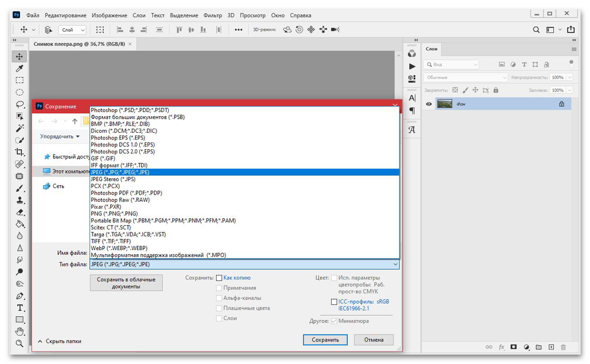The image size is (590, 364).
Task: Select the Magic Wand tool
Action: click(x=19, y=128)
